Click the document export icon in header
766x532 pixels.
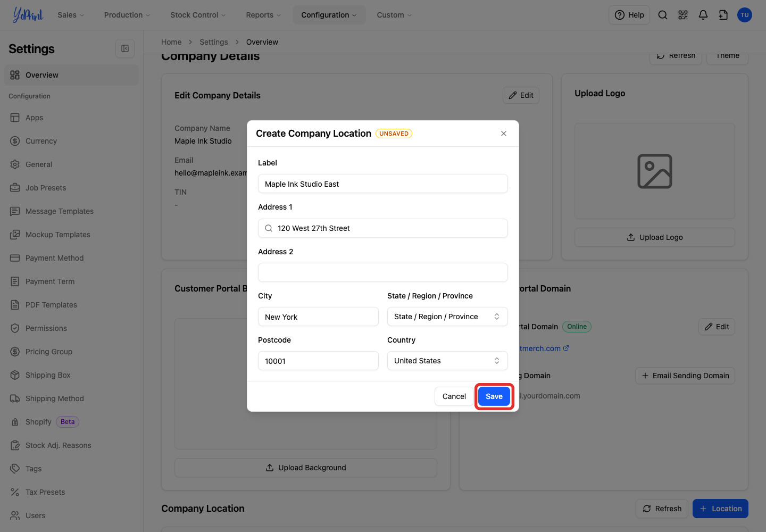[723, 15]
